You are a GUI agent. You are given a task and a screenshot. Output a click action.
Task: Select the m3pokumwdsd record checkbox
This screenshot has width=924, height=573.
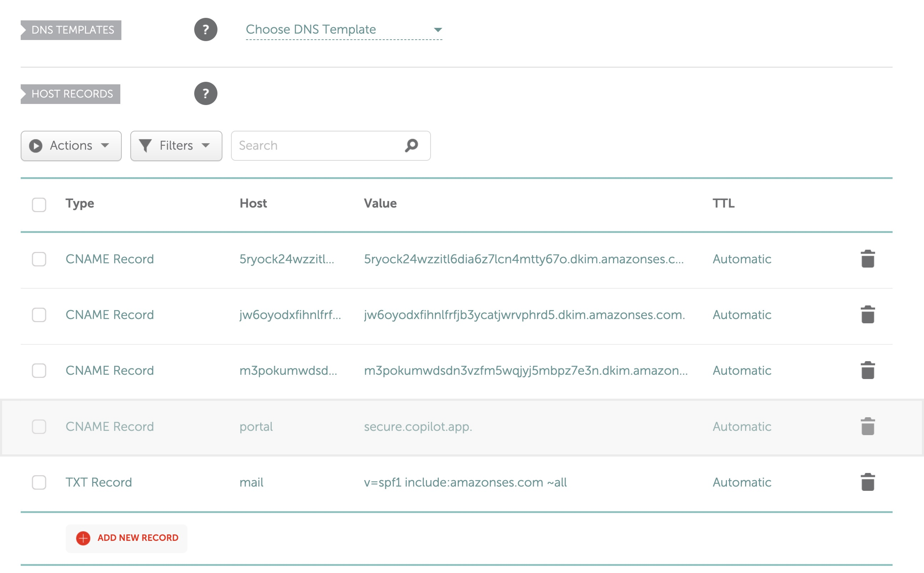pyautogui.click(x=39, y=371)
